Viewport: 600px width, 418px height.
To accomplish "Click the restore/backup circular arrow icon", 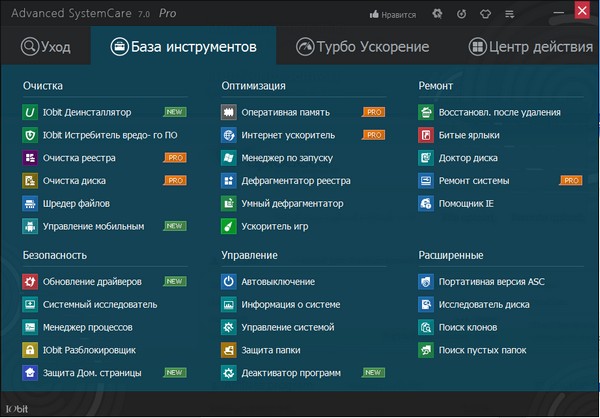I will 461,14.
